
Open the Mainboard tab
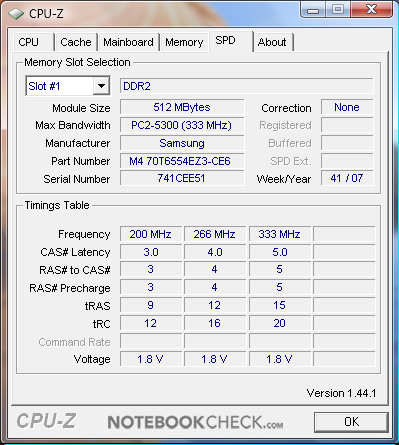tap(128, 42)
